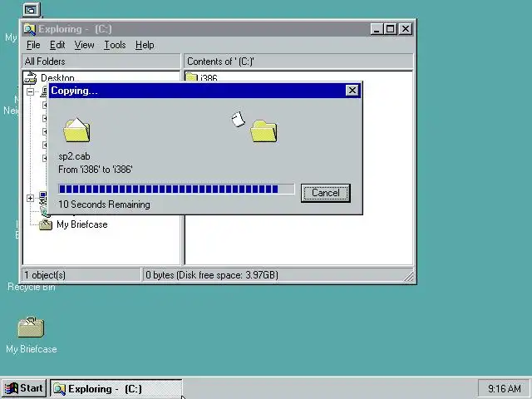The height and width of the screenshot is (399, 532).
Task: Click the flying paper animation icon
Action: [x=239, y=119]
